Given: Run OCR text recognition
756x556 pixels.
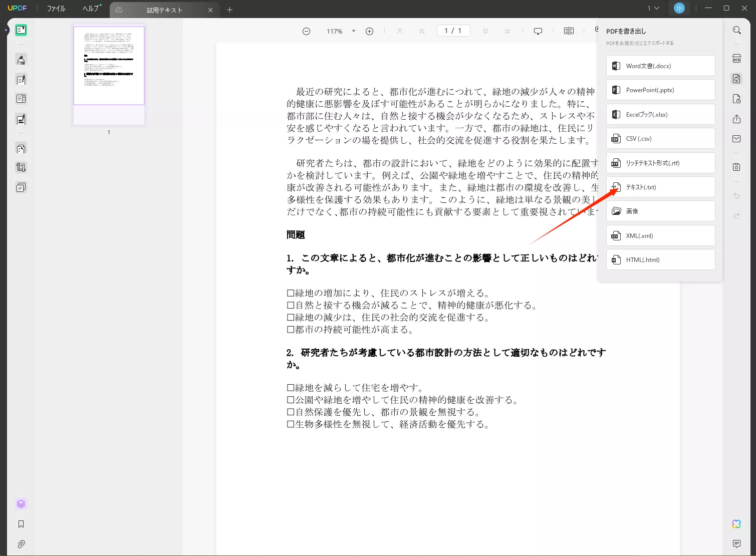Looking at the screenshot, I should coord(736,59).
